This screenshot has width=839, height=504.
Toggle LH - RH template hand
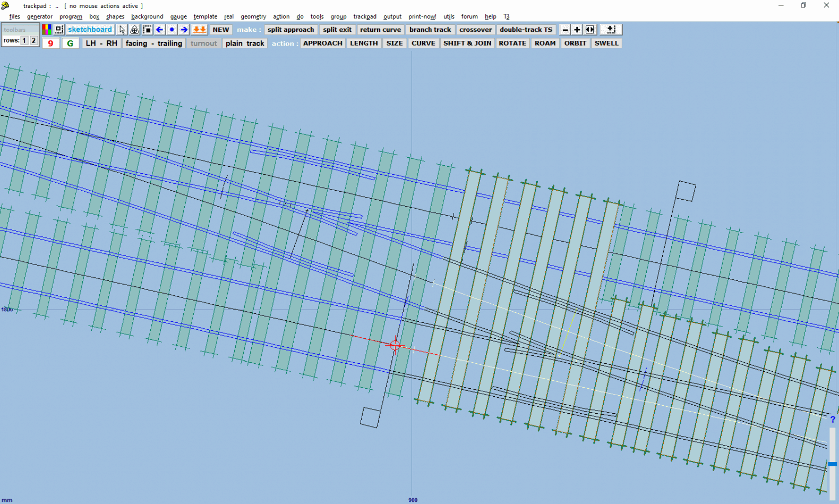pos(101,44)
